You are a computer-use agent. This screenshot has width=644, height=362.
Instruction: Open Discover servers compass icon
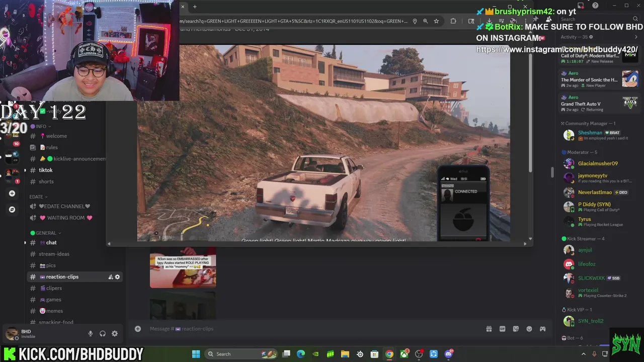click(12, 209)
